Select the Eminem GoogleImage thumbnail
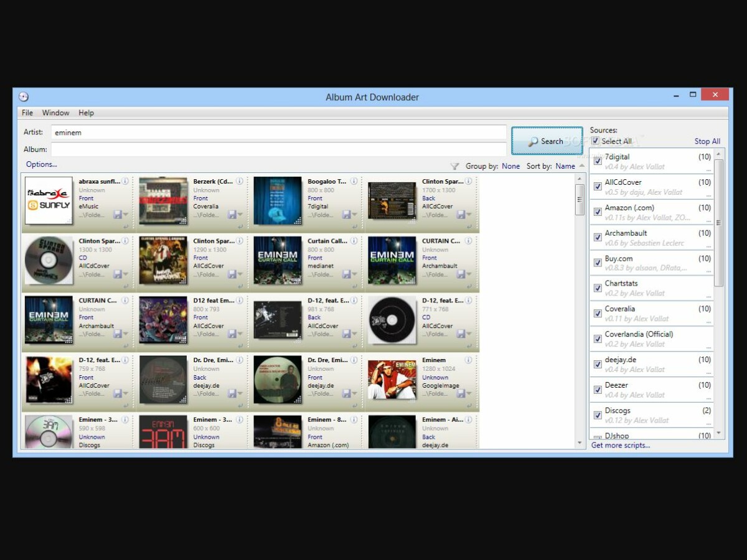Viewport: 747px width, 560px height. pyautogui.click(x=392, y=380)
